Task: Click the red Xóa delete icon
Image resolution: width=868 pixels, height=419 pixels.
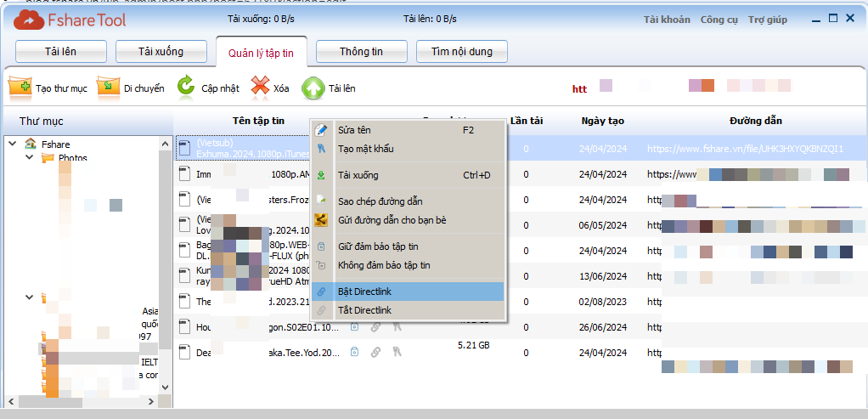Action: [x=260, y=87]
